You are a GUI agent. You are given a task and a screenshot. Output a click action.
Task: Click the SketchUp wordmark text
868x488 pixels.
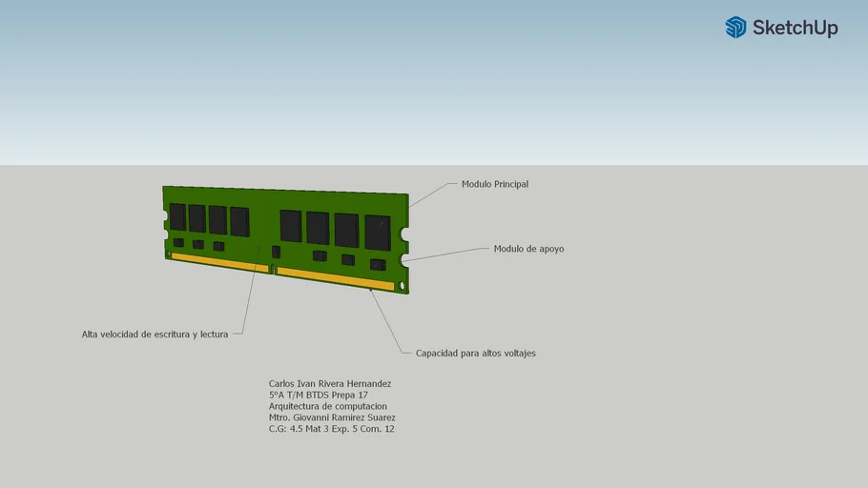click(795, 29)
